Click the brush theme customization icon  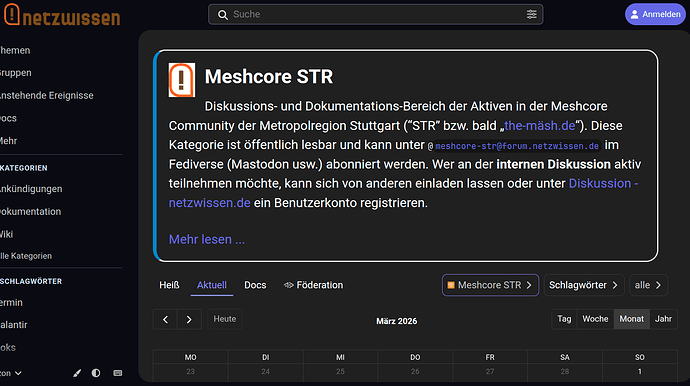click(x=77, y=373)
